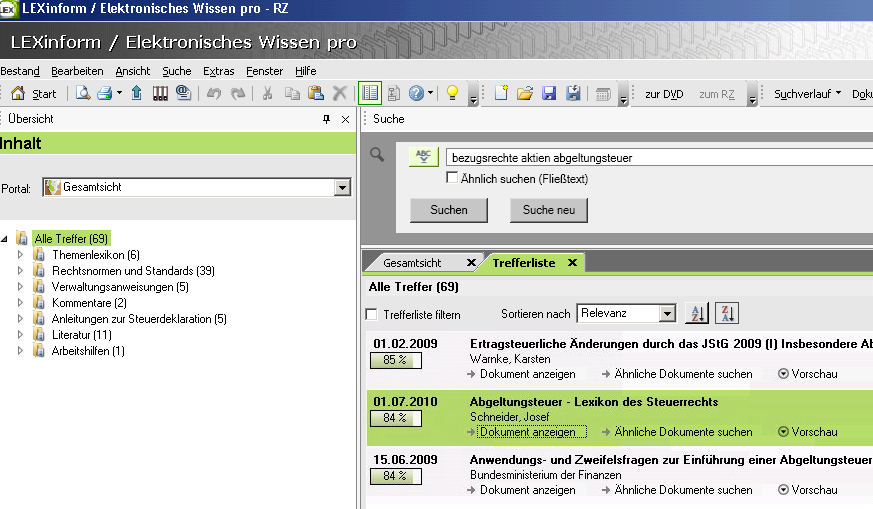Select 'Arbeitshilfen (1)' tree item
Image resolution: width=873 pixels, height=509 pixels.
88,351
